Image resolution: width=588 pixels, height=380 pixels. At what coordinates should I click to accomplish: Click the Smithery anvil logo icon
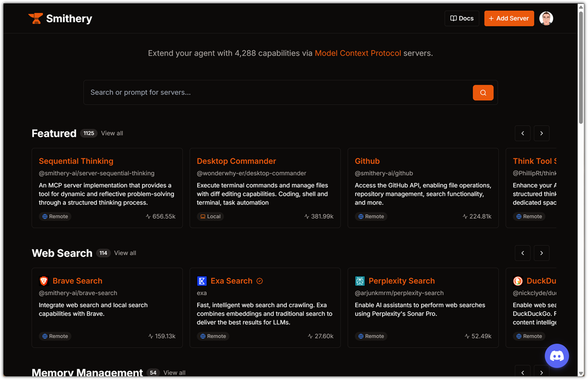pos(36,19)
